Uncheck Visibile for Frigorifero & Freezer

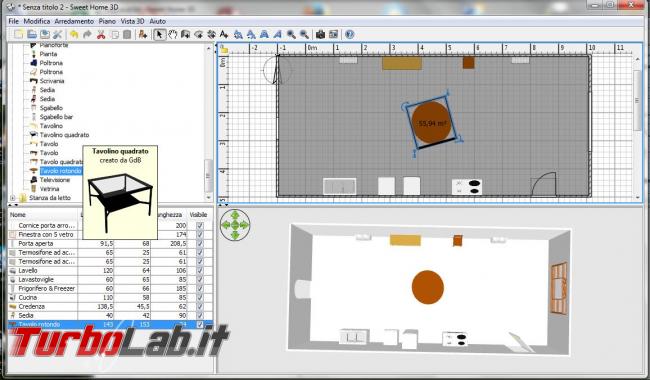(200, 288)
